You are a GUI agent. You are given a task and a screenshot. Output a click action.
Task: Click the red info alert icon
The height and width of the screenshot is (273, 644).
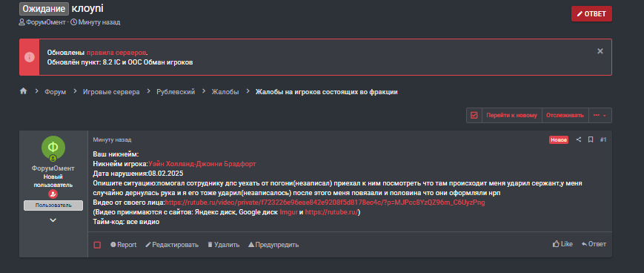pyautogui.click(x=30, y=57)
